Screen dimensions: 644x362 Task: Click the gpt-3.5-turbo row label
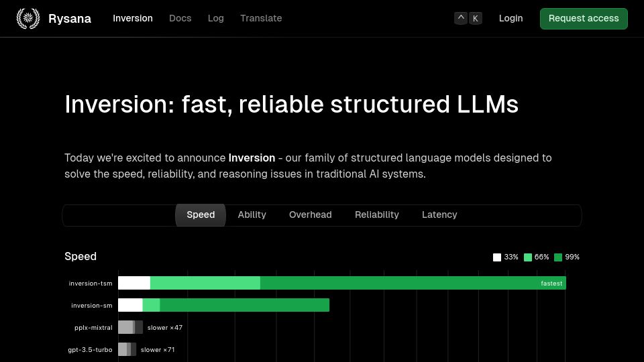90,350
